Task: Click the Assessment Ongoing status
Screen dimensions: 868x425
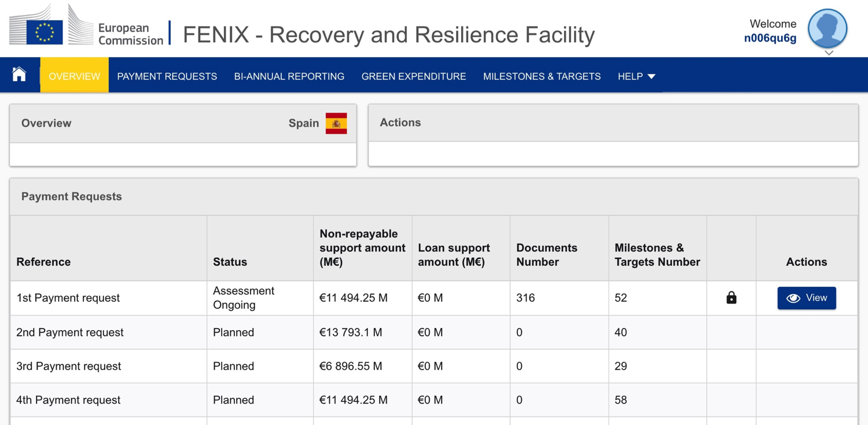Action: [244, 298]
